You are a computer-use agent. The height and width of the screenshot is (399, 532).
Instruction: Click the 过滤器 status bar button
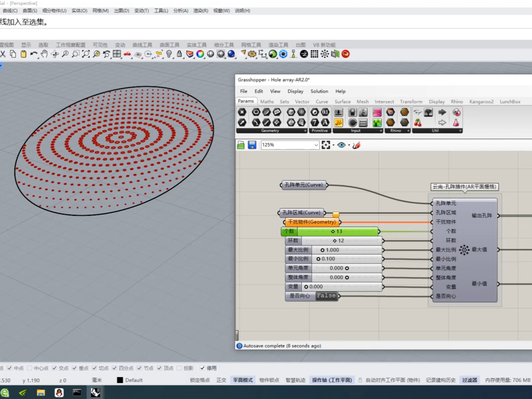(x=470, y=380)
